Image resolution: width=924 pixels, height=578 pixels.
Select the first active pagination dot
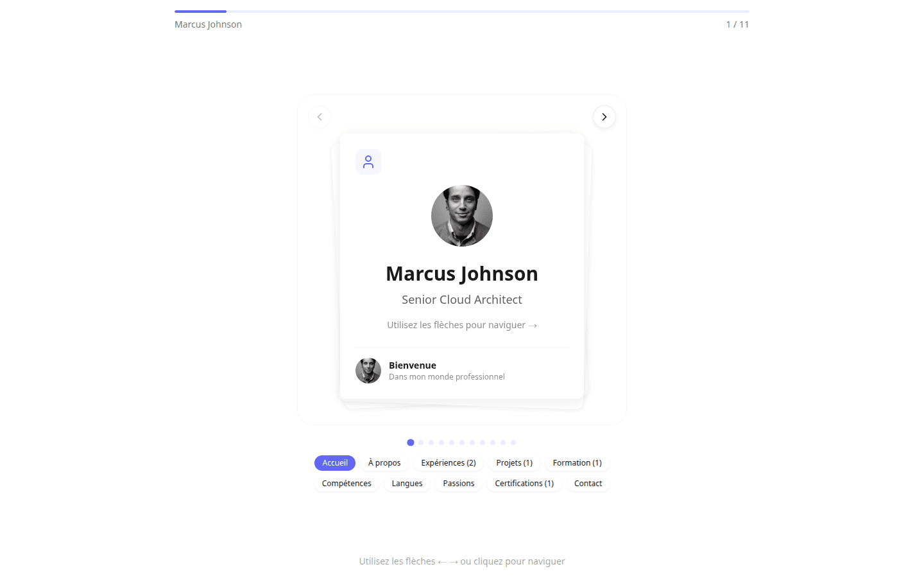pyautogui.click(x=411, y=442)
